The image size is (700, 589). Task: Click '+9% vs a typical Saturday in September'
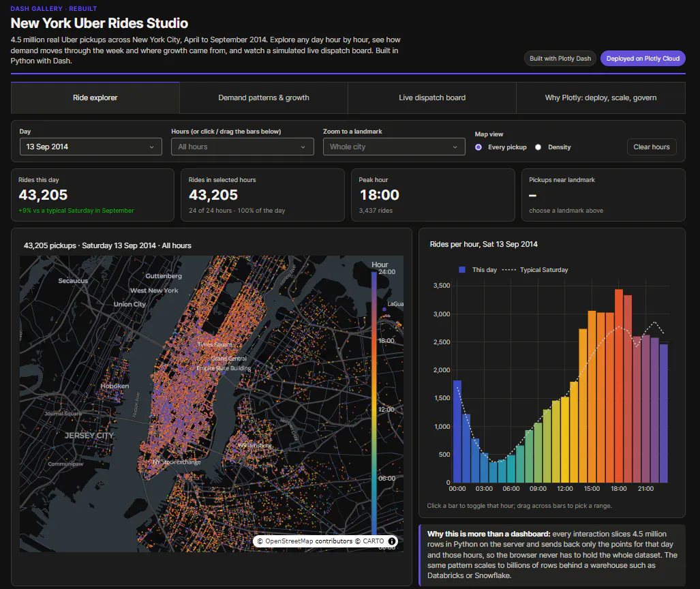pos(76,211)
